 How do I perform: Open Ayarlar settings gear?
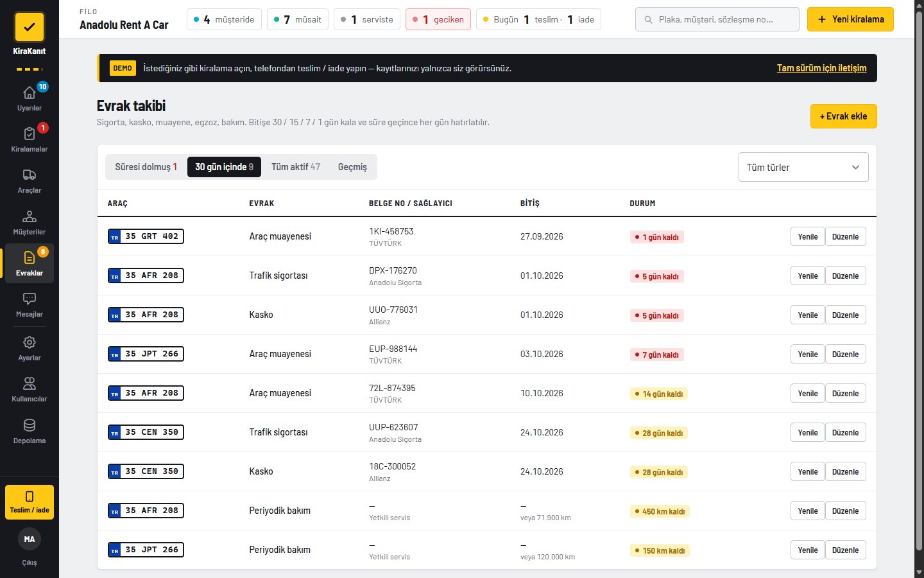(x=30, y=349)
